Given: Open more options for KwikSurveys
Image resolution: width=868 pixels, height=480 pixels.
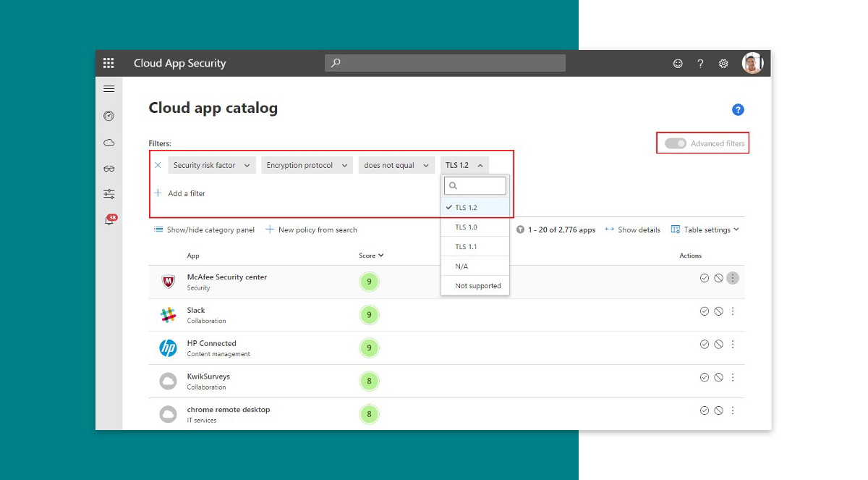Looking at the screenshot, I should point(733,377).
